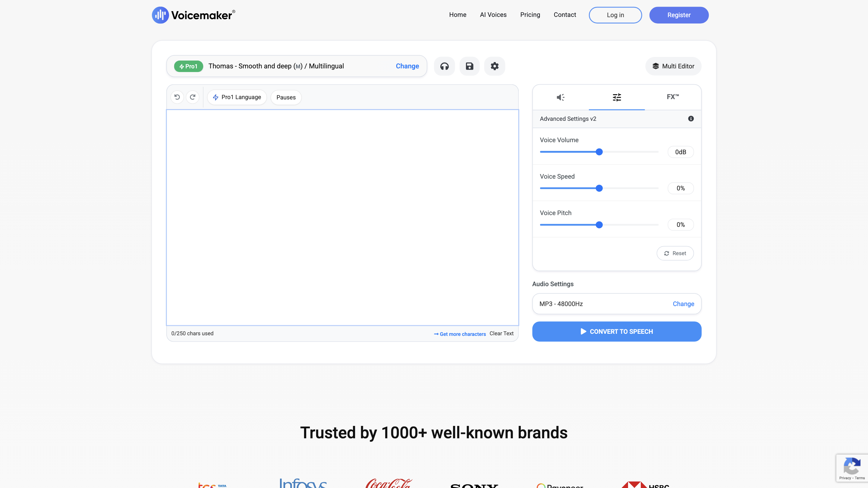Click inside the empty text editor area
The height and width of the screenshot is (488, 868).
click(x=342, y=217)
